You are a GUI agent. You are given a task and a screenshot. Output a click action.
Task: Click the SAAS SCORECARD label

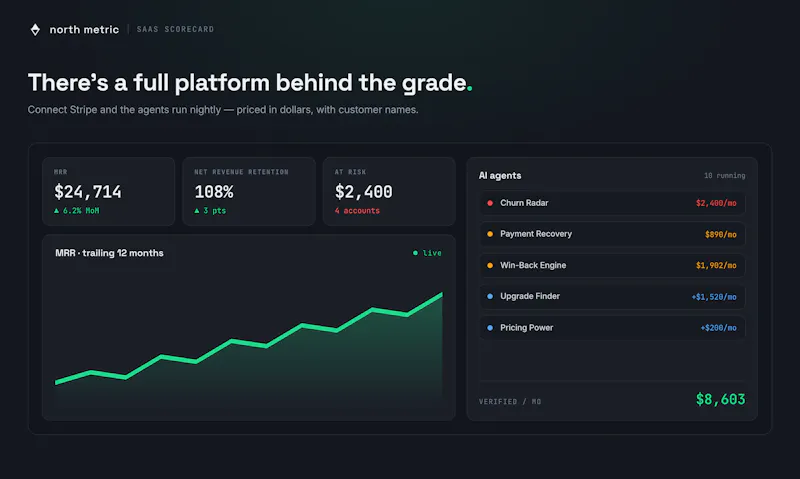point(176,29)
